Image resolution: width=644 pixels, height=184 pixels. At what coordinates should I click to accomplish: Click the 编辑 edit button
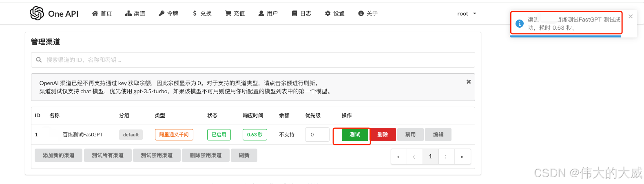pos(438,135)
